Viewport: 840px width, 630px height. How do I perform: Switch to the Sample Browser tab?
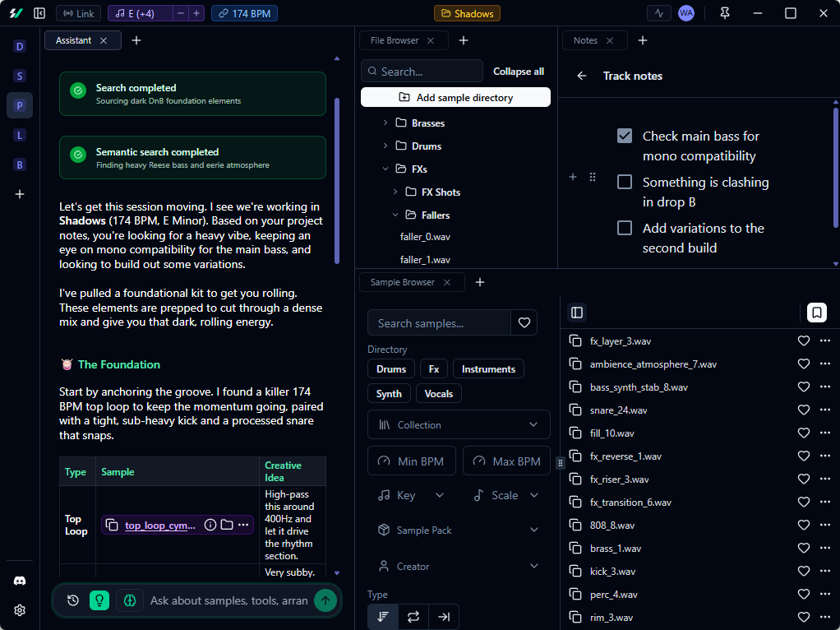(402, 282)
